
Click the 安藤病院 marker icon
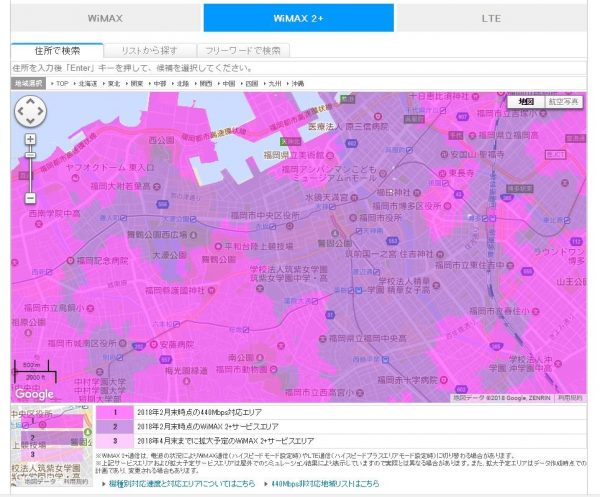[x=154, y=345]
